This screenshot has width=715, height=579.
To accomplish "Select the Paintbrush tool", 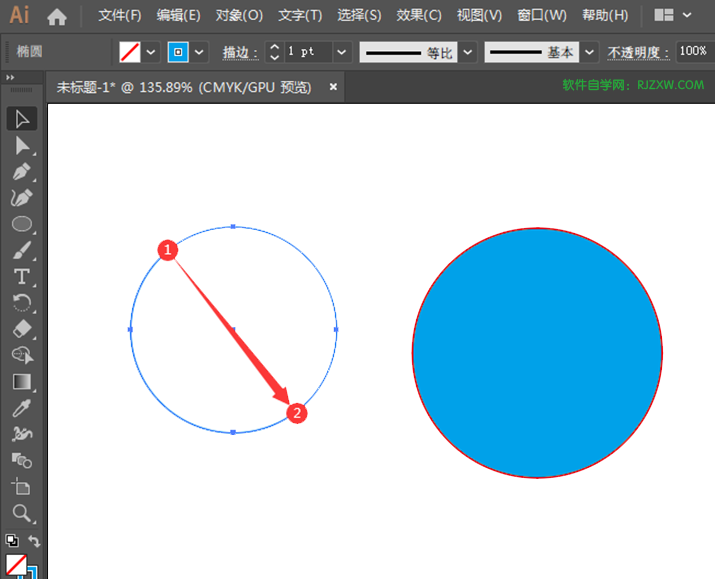I will pyautogui.click(x=21, y=250).
